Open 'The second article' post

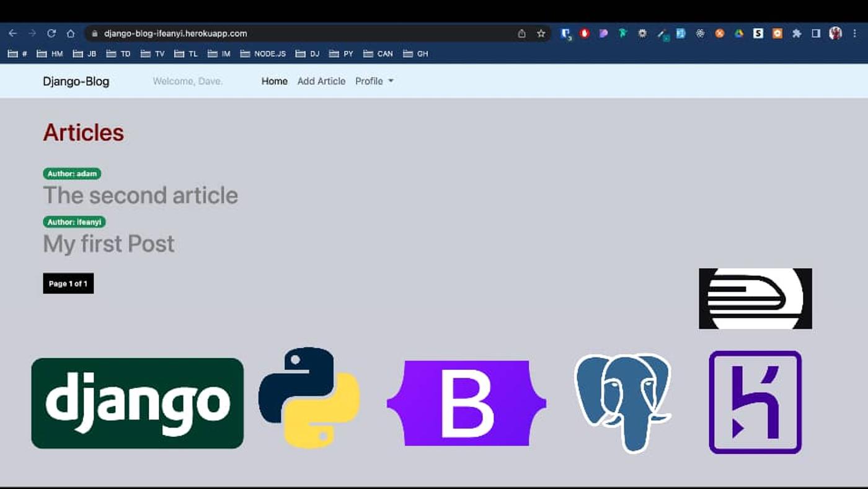141,195
